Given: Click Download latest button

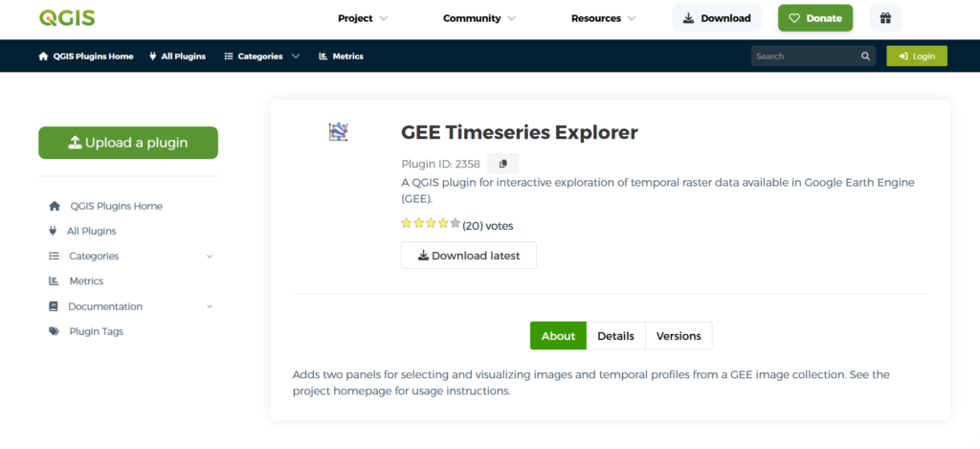Looking at the screenshot, I should [x=469, y=256].
